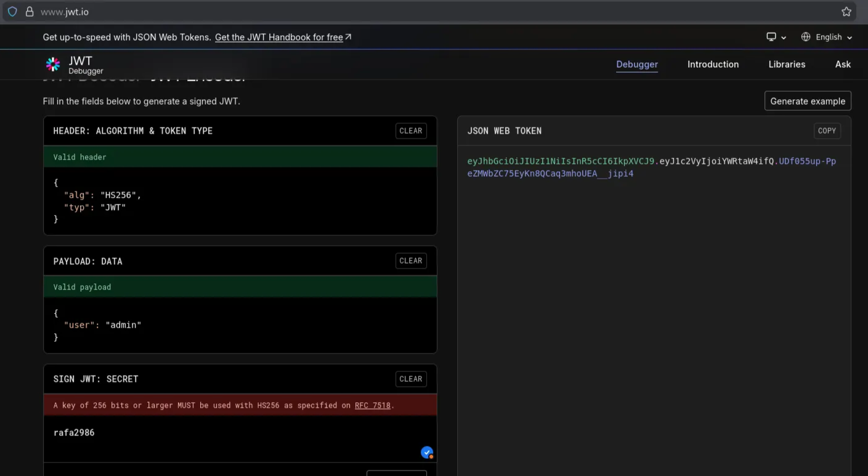The width and height of the screenshot is (868, 476).
Task: Click the blue checkmark icon in secret field
Action: click(x=426, y=453)
